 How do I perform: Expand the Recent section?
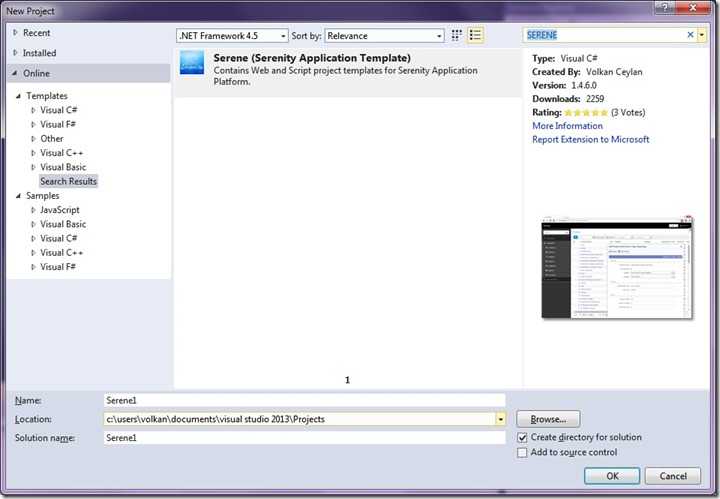click(x=15, y=33)
